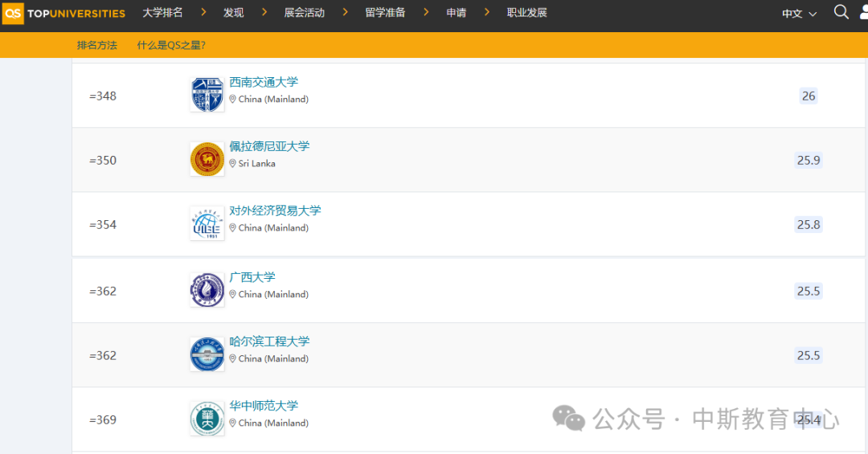Click score 25.9 for 佩拉德尼亚大学
The image size is (868, 454).
[x=809, y=160]
